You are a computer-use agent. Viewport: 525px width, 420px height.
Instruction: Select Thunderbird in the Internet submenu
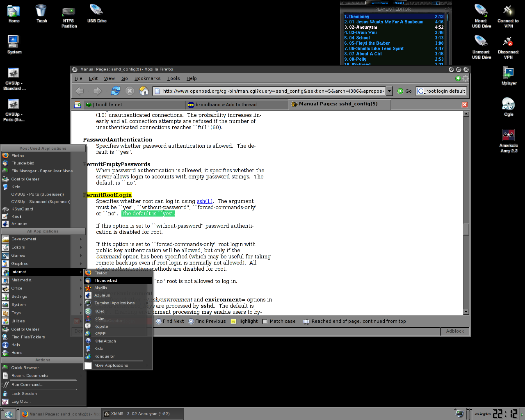(106, 281)
